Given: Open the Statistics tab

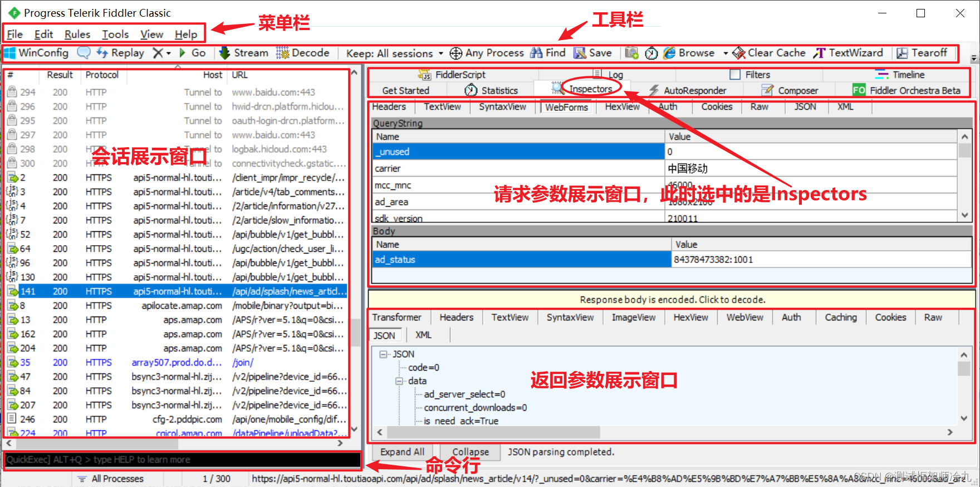Looking at the screenshot, I should coord(492,90).
